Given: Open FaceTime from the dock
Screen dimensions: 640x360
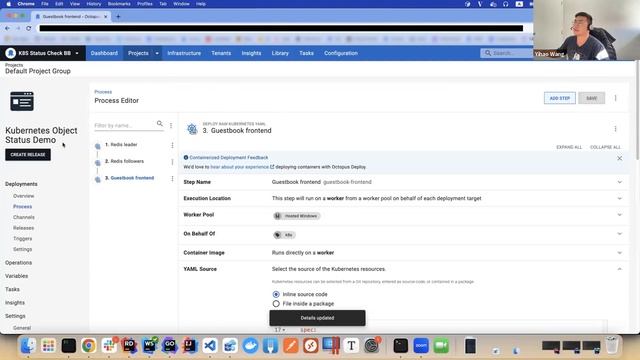Looking at the screenshot, I should (441, 346).
